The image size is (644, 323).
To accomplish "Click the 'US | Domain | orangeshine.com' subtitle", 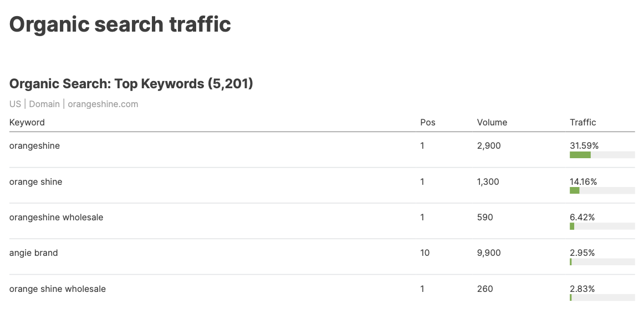I will (74, 104).
